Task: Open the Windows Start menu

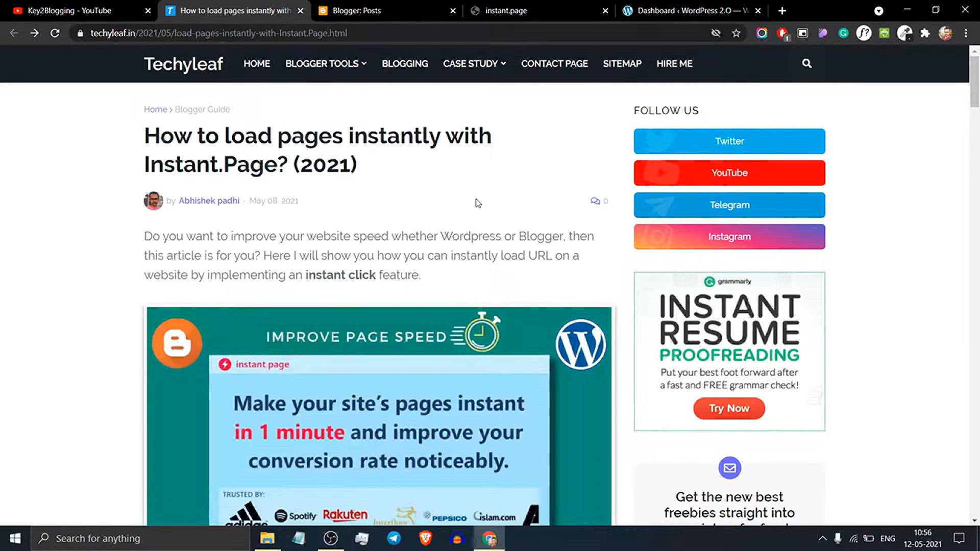Action: [x=15, y=538]
